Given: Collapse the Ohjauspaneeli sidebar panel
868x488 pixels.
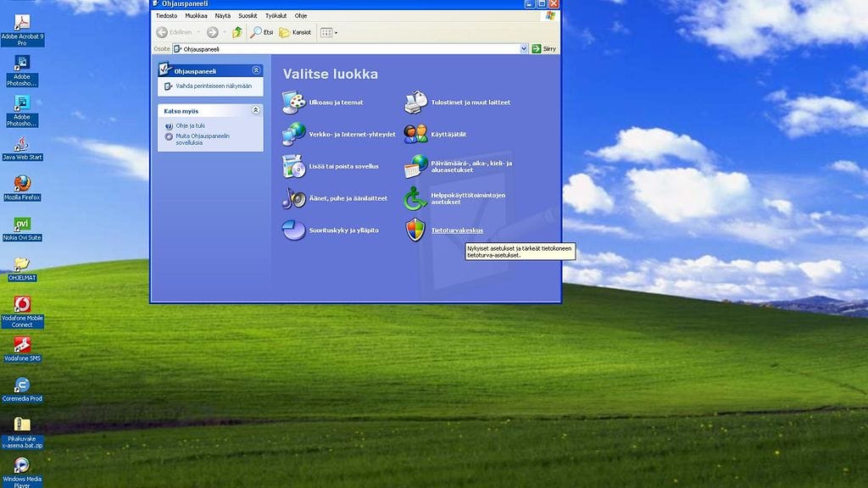Looking at the screenshot, I should click(x=256, y=71).
